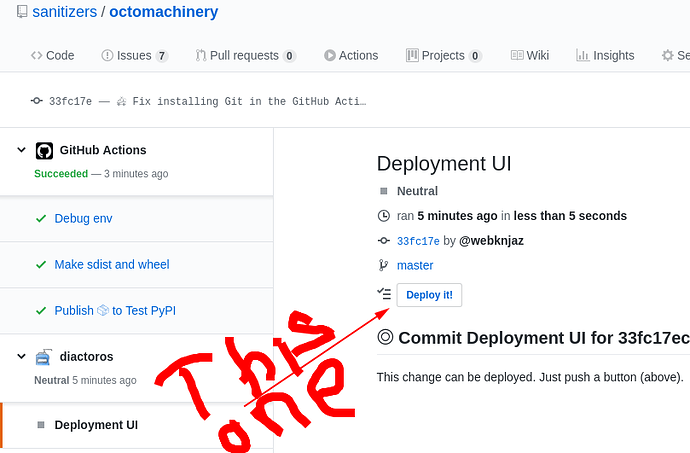
Task: Click the @webknjaz author name
Action: 491,241
